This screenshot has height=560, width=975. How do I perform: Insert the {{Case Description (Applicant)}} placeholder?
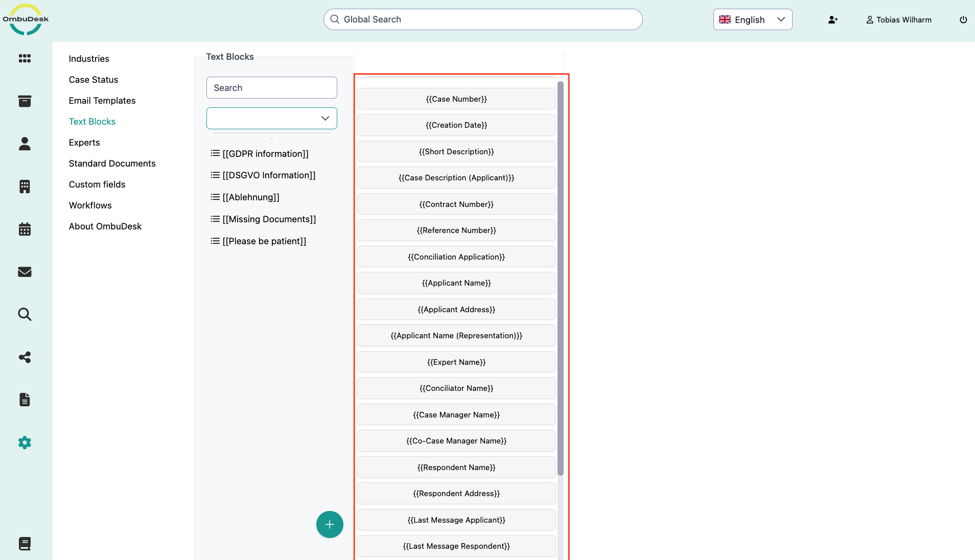[456, 178]
